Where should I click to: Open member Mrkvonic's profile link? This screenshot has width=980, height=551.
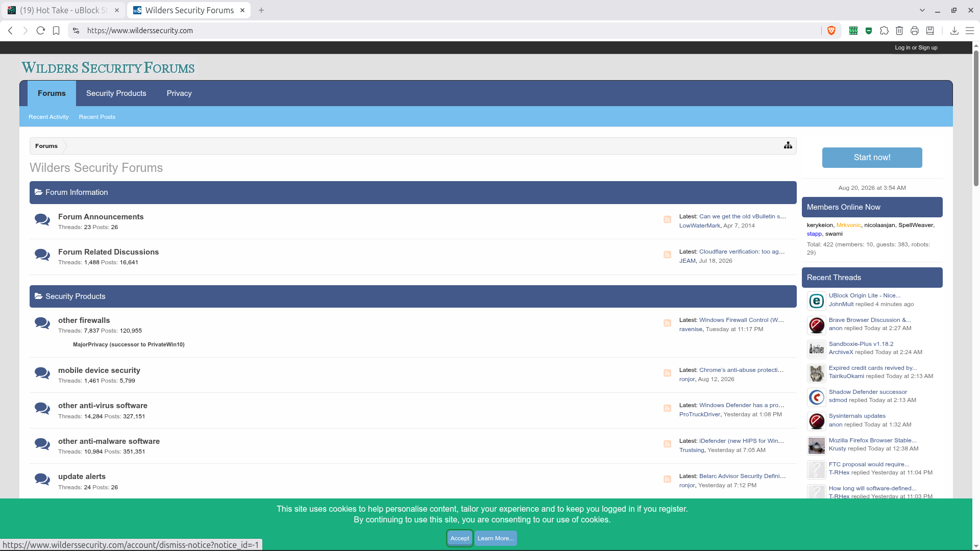pos(848,225)
